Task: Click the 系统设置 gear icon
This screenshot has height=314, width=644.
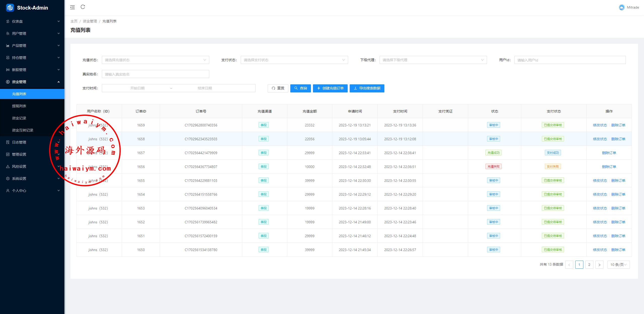Action: point(8,179)
